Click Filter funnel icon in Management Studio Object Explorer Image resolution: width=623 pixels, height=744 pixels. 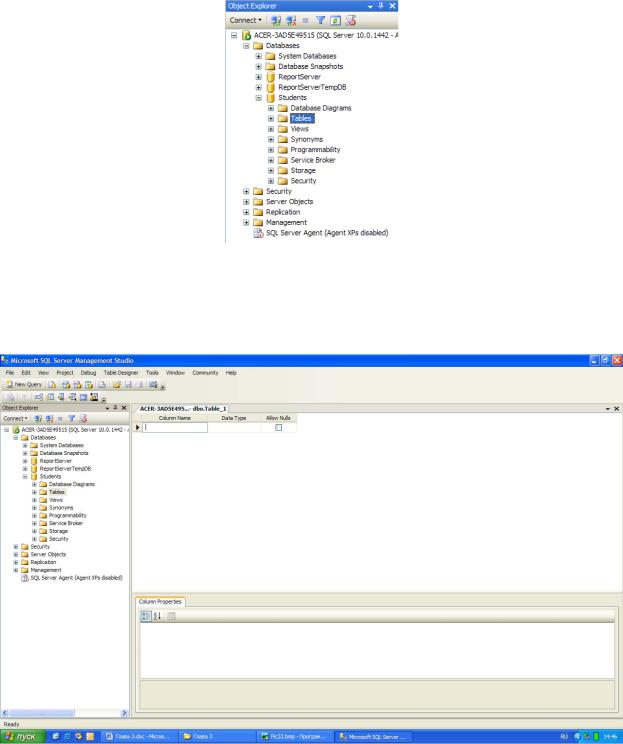pos(72,418)
